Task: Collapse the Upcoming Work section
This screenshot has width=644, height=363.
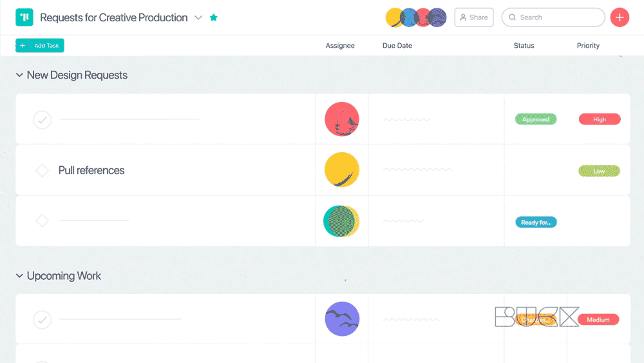Action: point(19,275)
